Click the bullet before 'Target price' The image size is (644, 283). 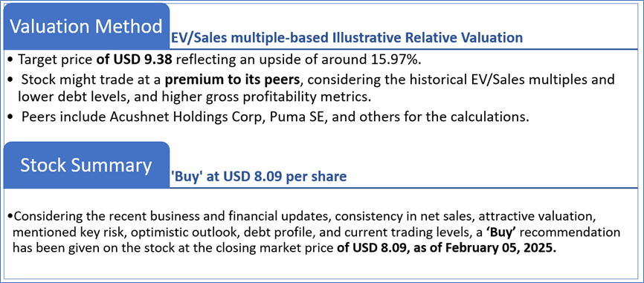10,60
